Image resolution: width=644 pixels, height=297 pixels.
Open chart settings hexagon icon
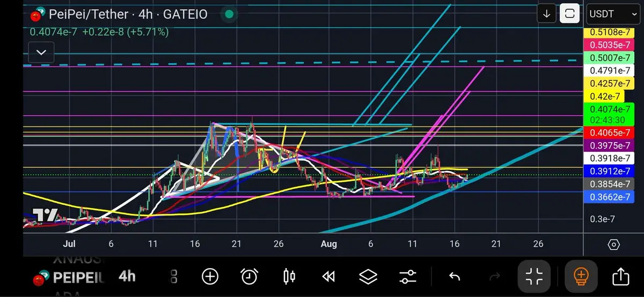click(613, 244)
